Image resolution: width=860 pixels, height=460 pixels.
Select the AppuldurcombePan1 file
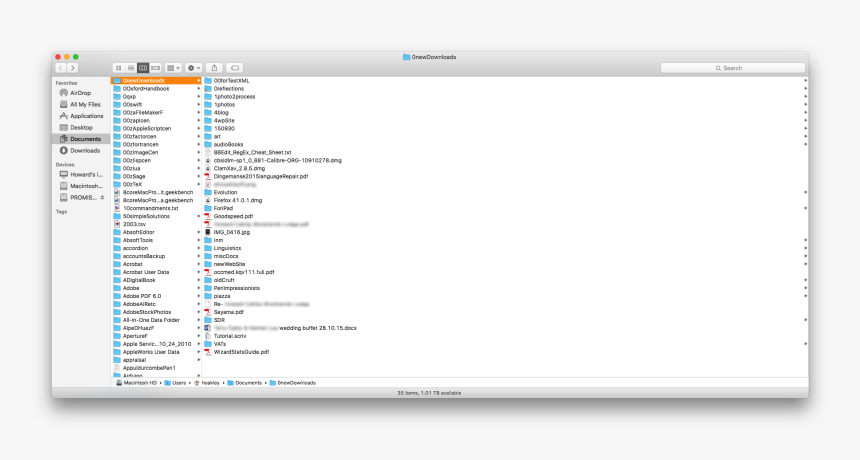coord(156,368)
